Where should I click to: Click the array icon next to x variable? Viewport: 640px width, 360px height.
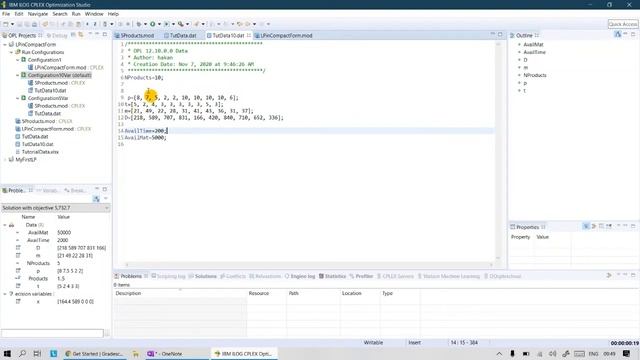18,301
